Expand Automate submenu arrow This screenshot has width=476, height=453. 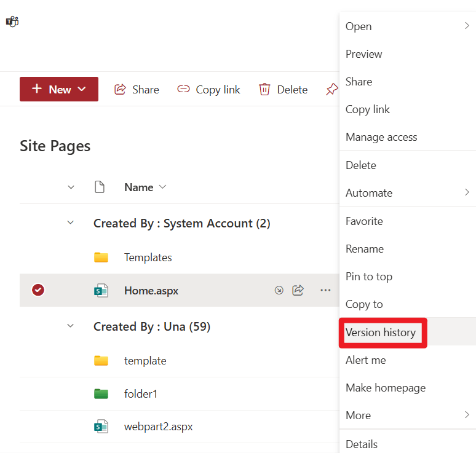coord(467,192)
